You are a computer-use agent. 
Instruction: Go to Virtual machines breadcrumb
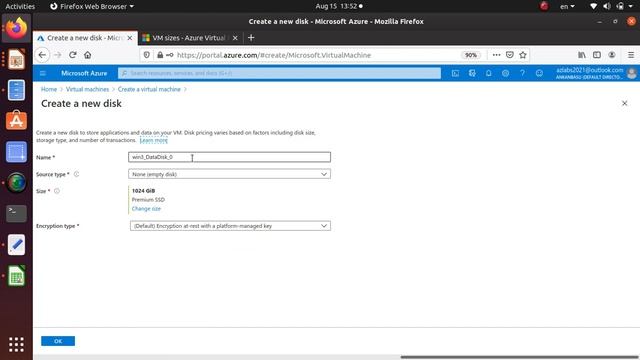(87, 89)
